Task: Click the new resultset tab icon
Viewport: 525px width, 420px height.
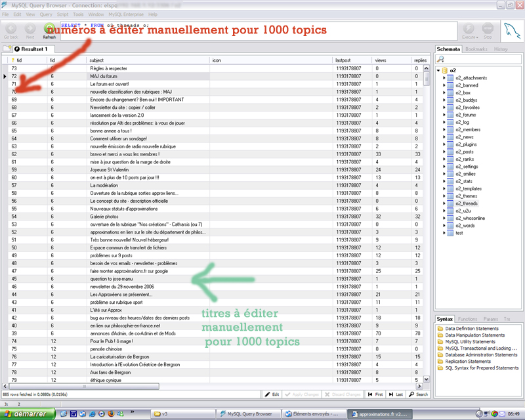Action: click(x=7, y=49)
